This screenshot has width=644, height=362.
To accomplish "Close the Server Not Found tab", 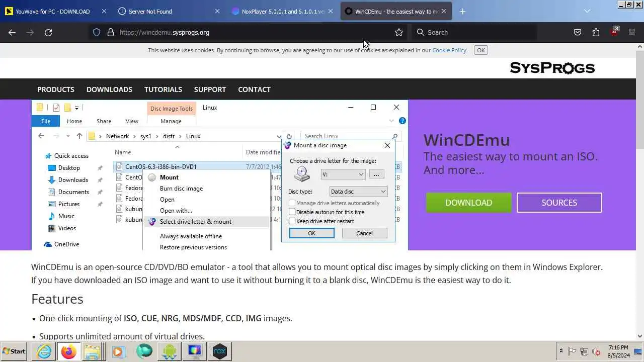I will click(217, 11).
